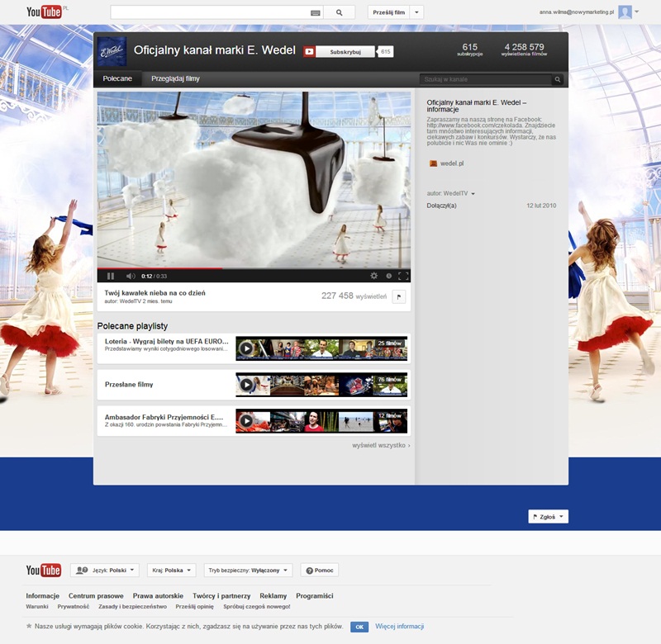Open the Reklamy footer link
Image resolution: width=661 pixels, height=644 pixels.
point(273,596)
